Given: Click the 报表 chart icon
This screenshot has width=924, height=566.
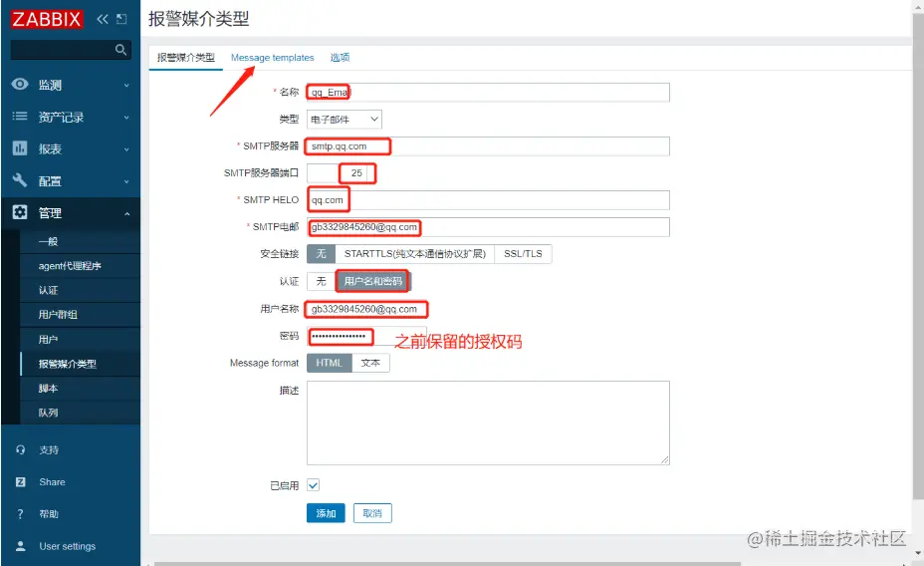Looking at the screenshot, I should [20, 148].
